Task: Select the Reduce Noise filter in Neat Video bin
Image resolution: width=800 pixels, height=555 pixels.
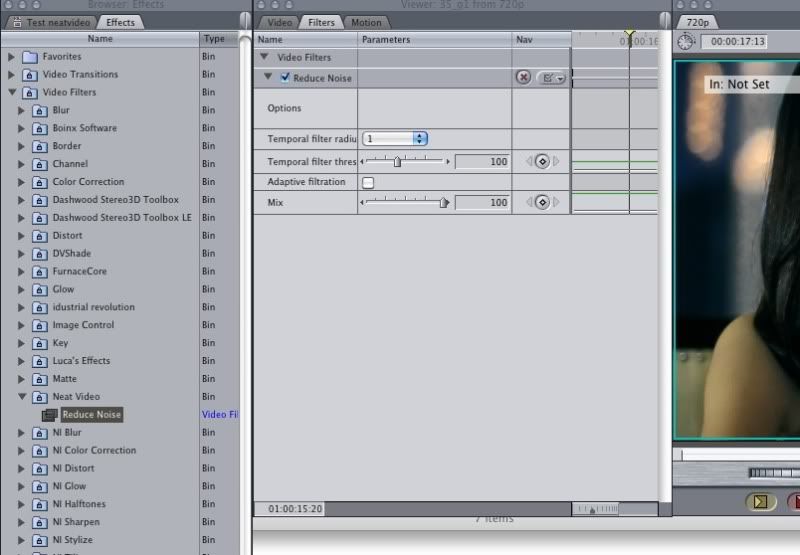Action: click(x=91, y=414)
